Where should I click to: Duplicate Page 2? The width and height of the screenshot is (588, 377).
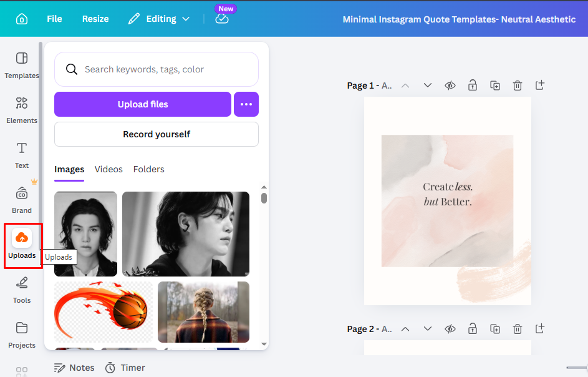coord(495,329)
